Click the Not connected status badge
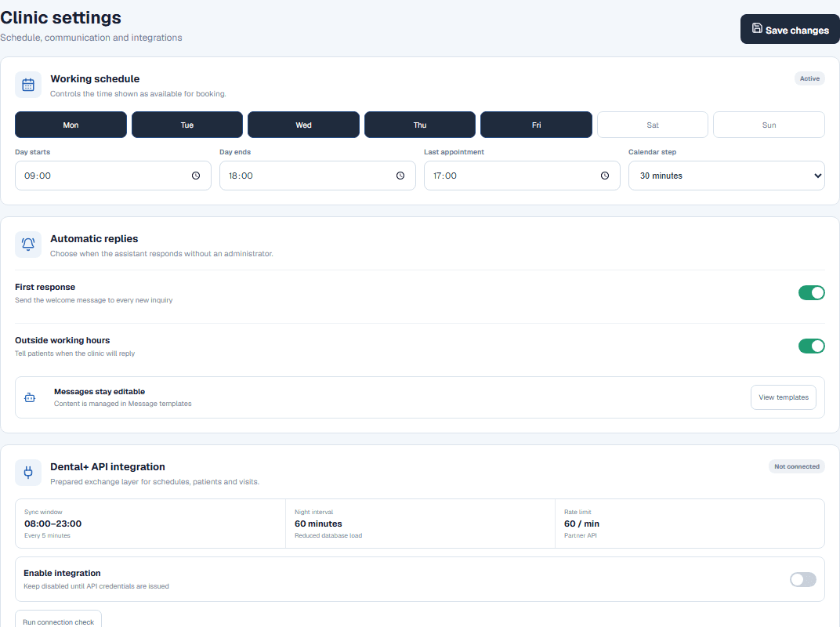 pos(797,467)
